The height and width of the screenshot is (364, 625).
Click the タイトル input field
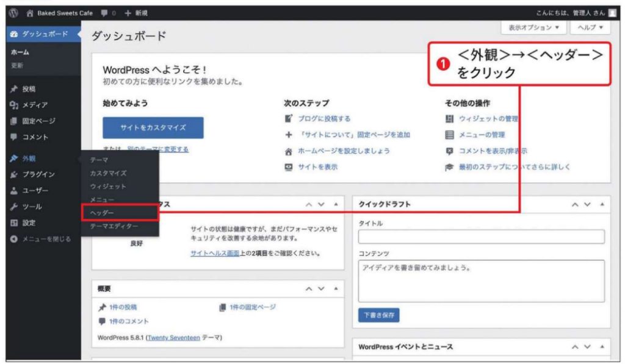tap(481, 237)
